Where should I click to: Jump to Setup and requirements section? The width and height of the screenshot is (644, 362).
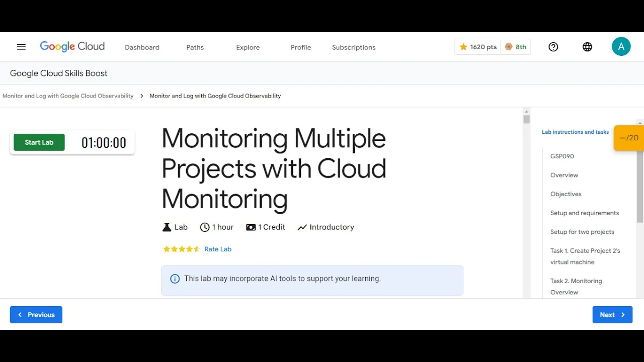tap(585, 213)
